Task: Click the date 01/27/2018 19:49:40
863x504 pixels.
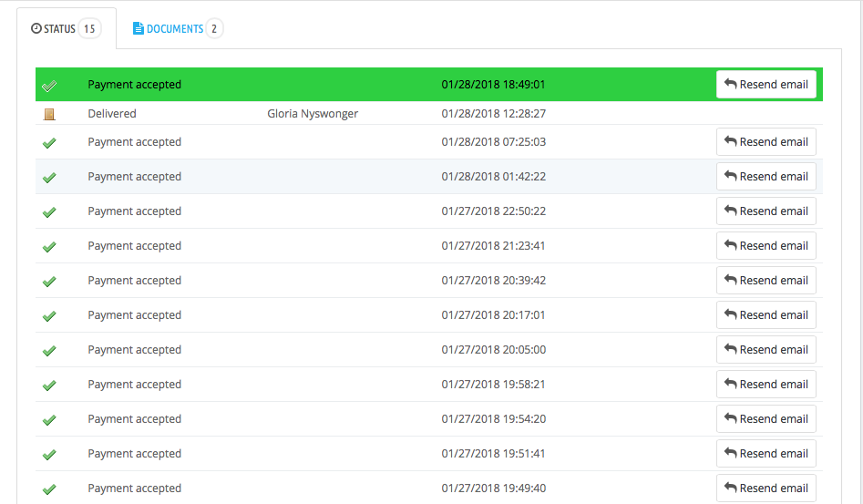Action: pos(494,488)
